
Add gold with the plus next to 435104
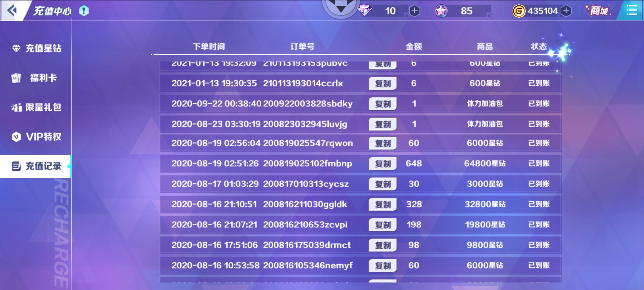click(x=566, y=11)
